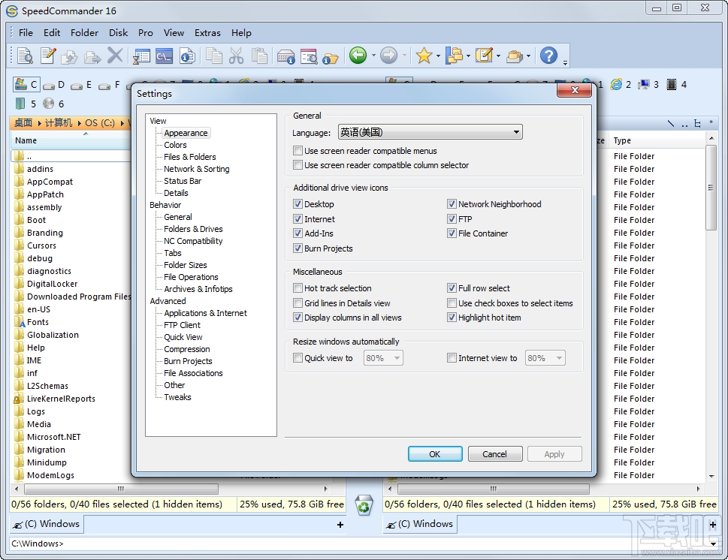Enable the Hot track selection checkbox

coord(298,288)
